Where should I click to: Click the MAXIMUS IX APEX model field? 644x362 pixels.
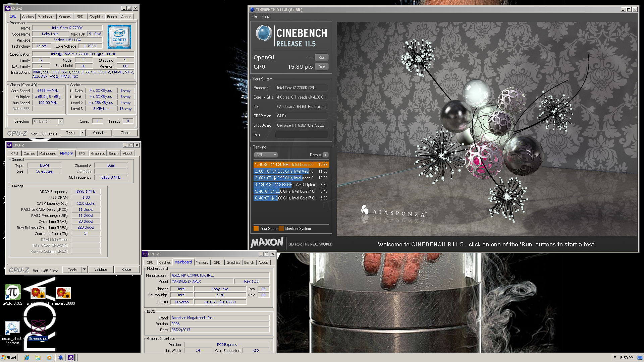click(201, 281)
